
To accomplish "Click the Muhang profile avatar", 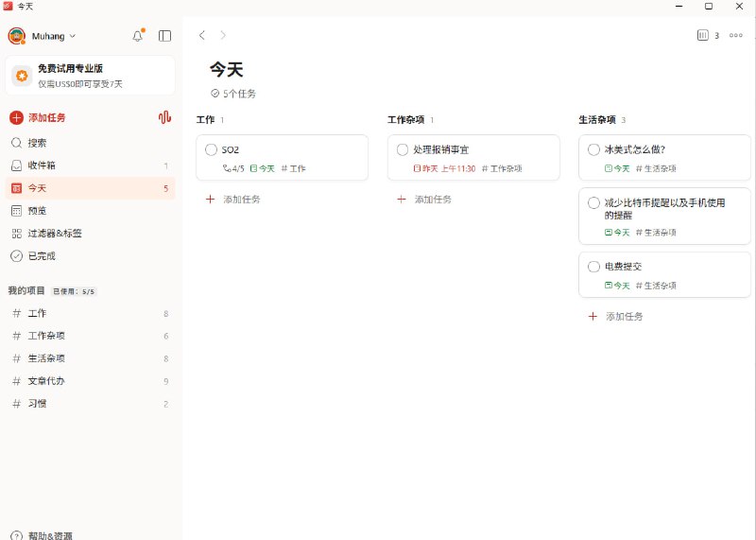I will 17,36.
